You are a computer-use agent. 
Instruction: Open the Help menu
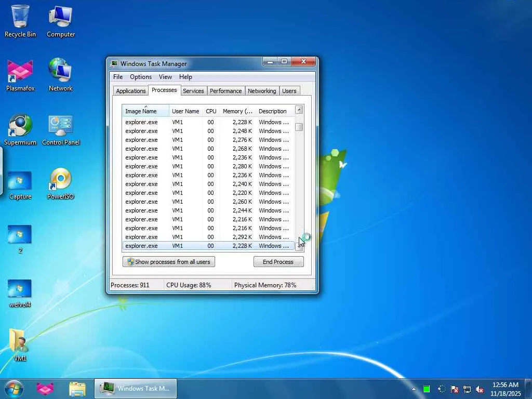coord(185,77)
